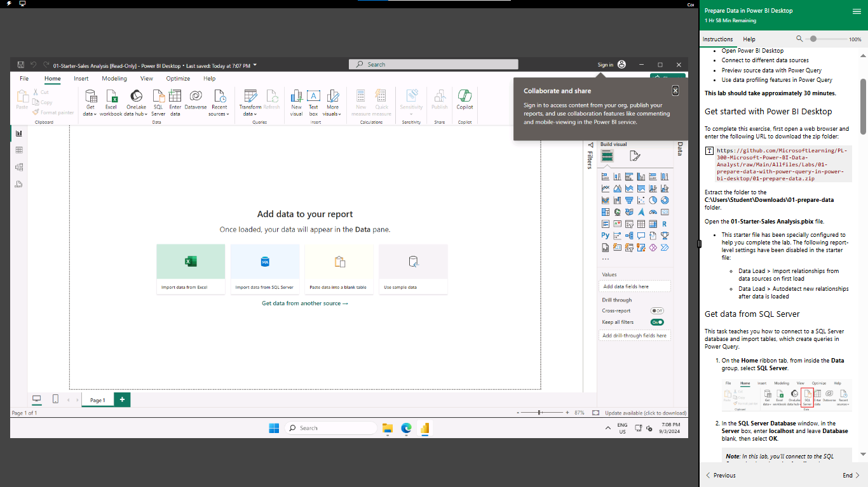Viewport: 868px width, 487px height.
Task: Click Fit to page icon in status bar
Action: tap(595, 413)
